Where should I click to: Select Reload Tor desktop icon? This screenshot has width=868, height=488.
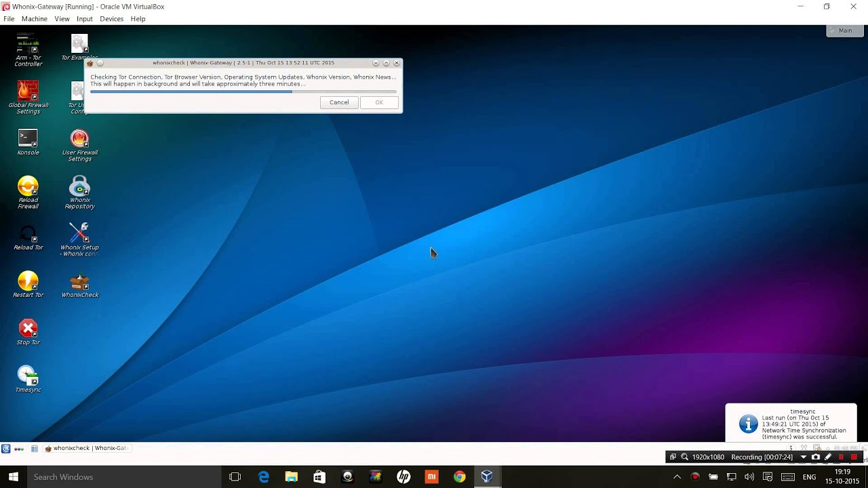(x=28, y=237)
